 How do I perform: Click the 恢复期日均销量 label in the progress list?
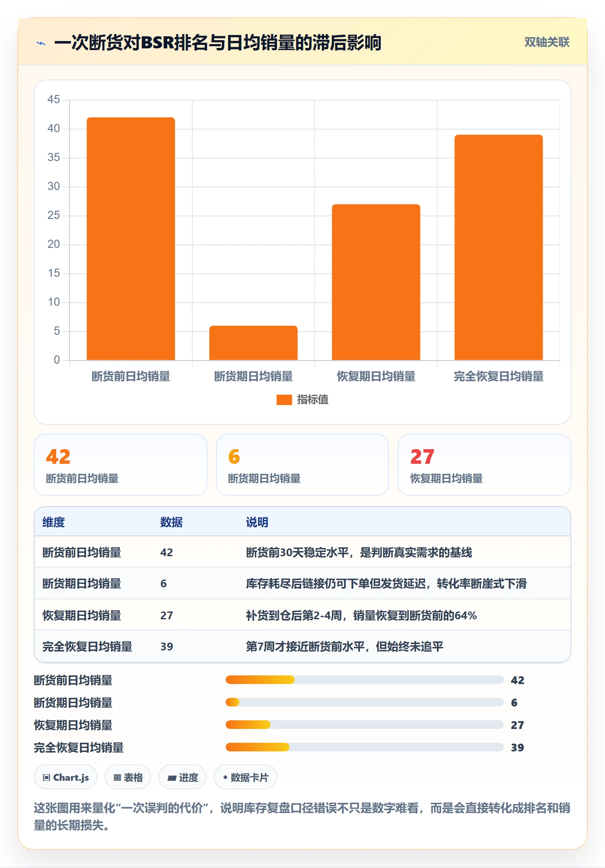tap(73, 725)
